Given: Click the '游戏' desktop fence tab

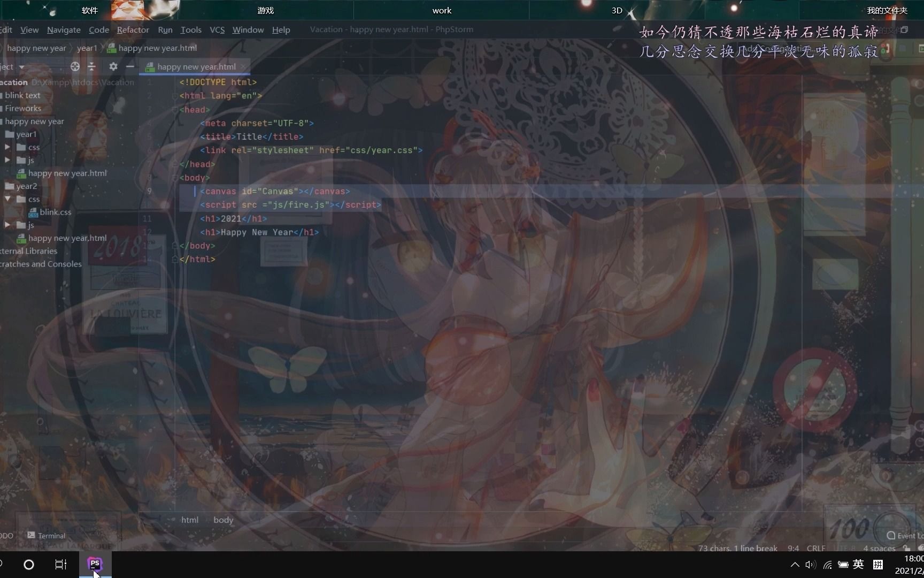Looking at the screenshot, I should pyautogui.click(x=265, y=10).
